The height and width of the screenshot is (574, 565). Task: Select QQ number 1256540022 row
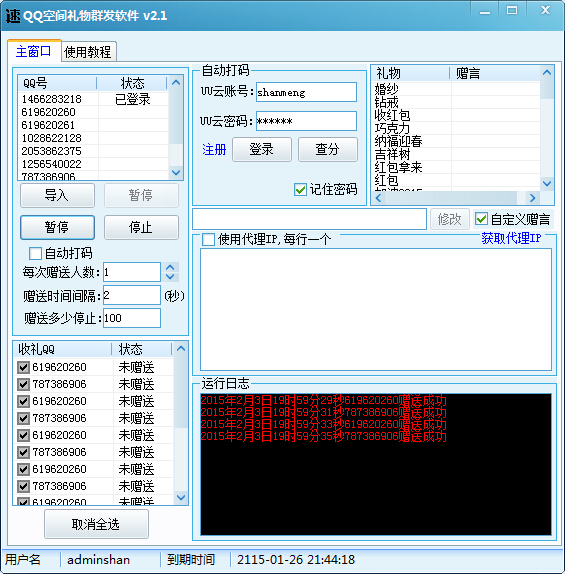[x=93, y=164]
